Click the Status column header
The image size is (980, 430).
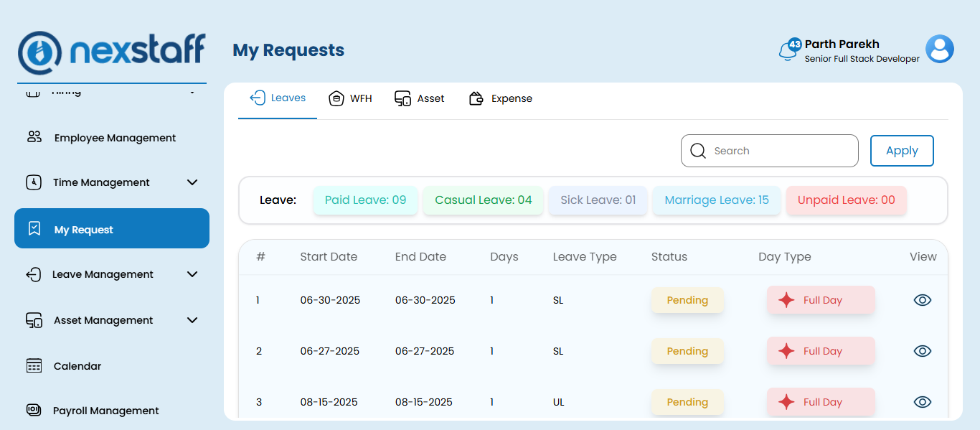point(669,256)
